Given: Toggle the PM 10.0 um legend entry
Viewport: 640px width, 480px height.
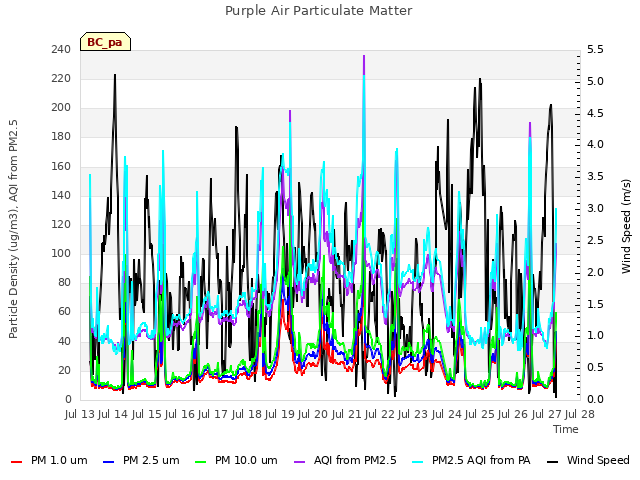Looking at the screenshot, I should click(236, 461).
